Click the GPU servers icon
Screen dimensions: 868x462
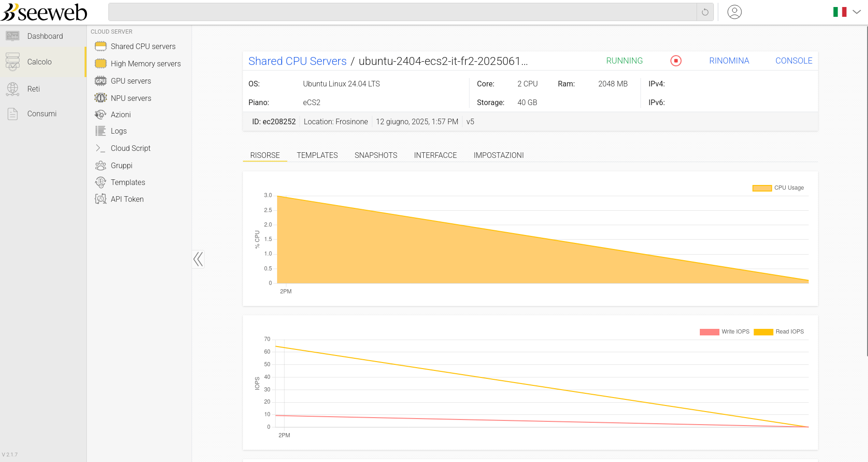point(100,81)
